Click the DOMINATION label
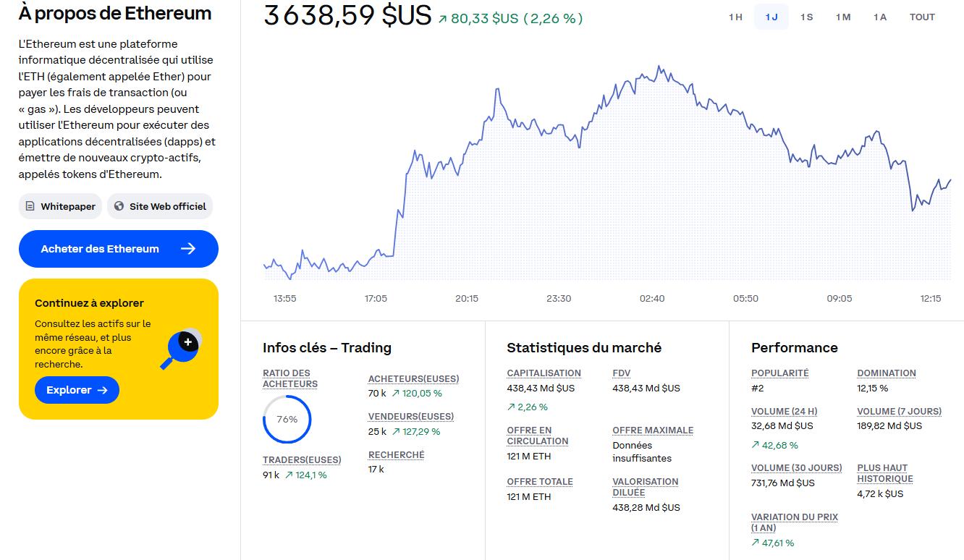 pyautogui.click(x=887, y=373)
